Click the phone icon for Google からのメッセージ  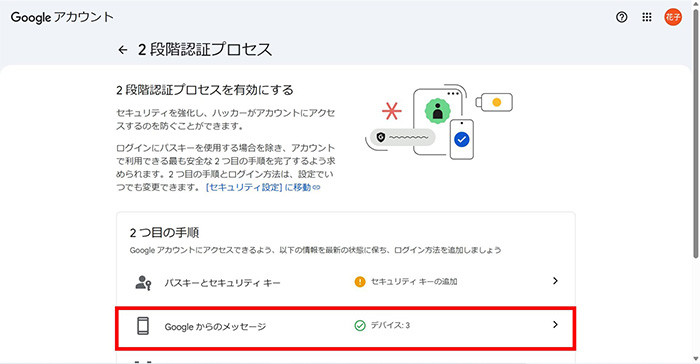tap(143, 326)
